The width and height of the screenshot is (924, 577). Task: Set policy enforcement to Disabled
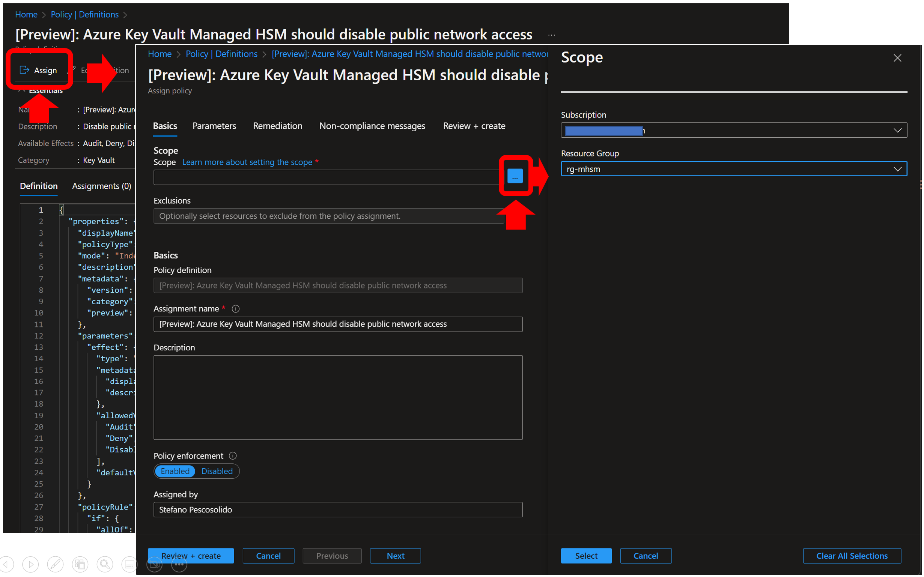217,472
